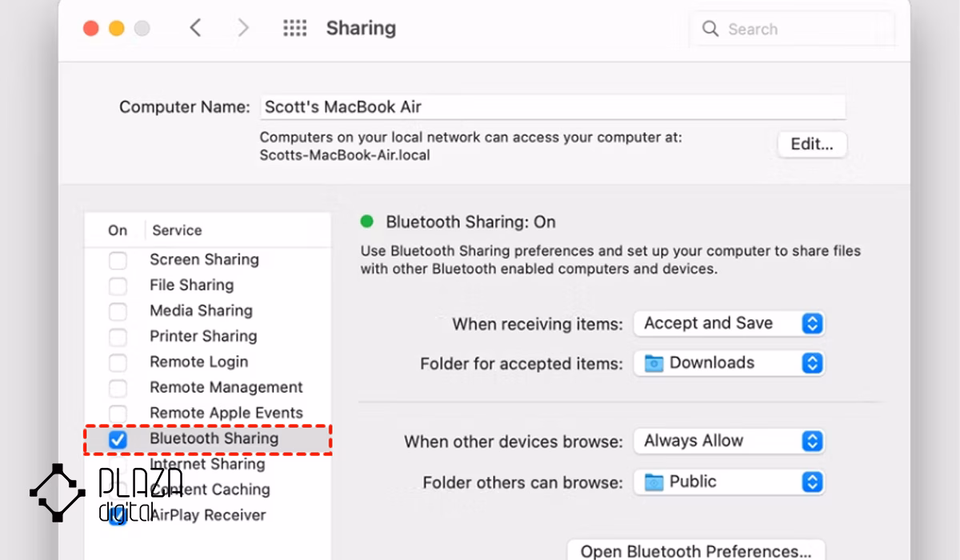Toggle the Printer Sharing checkbox
The image size is (960, 560).
pos(118,337)
